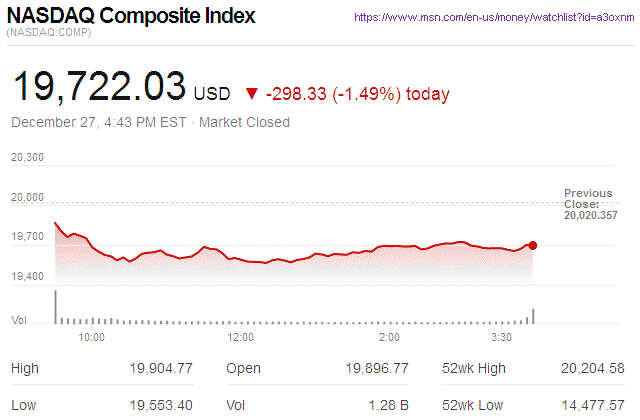Screen dimensions: 640x420
Task: Click the 12:00 time label on chart axis
Action: coord(241,338)
